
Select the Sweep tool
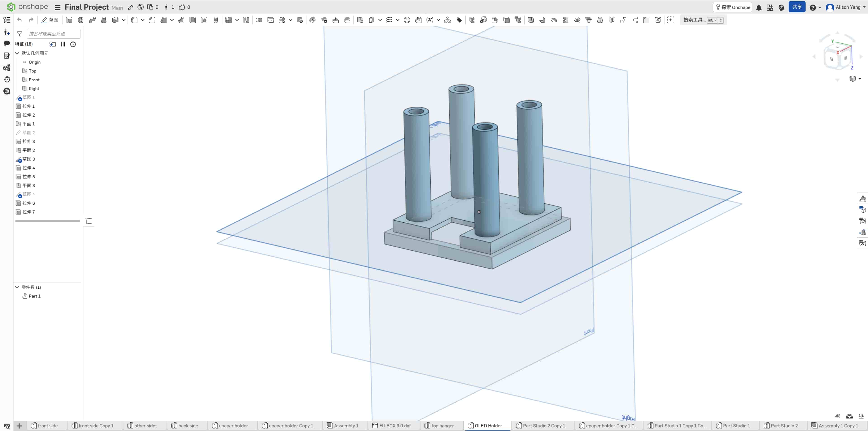point(92,20)
